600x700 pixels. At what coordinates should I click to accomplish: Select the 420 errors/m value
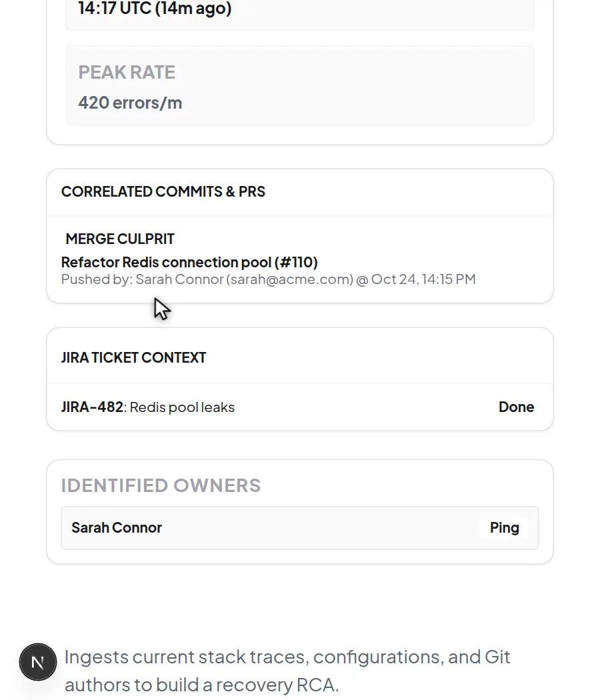click(131, 103)
